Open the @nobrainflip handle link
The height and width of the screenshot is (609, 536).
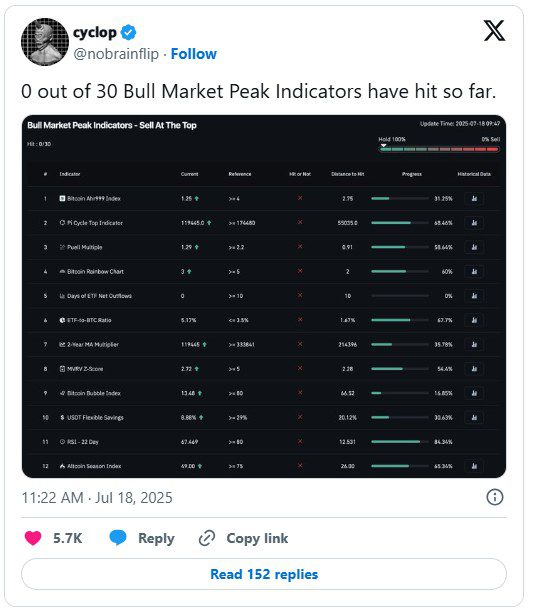[x=116, y=54]
